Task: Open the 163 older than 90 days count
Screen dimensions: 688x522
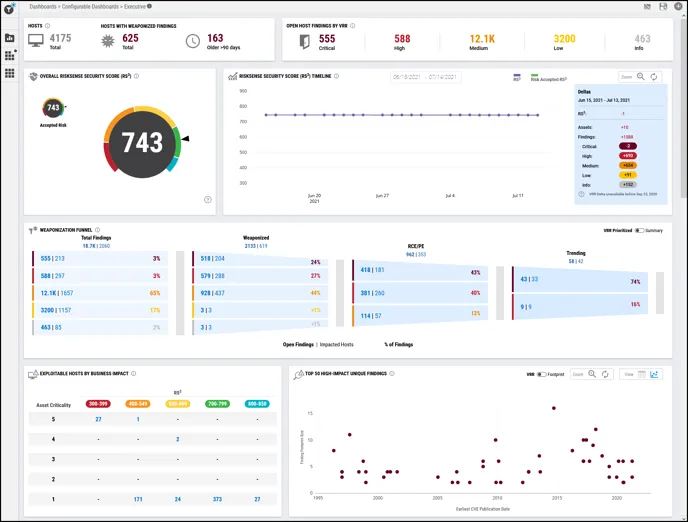Action: 215,38
